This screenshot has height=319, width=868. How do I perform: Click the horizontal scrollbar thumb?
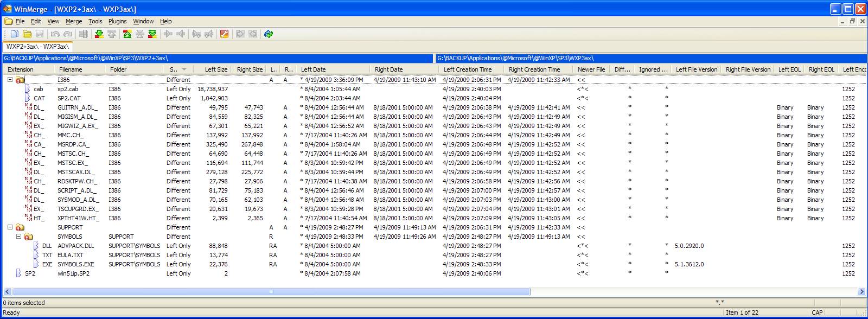click(270, 292)
